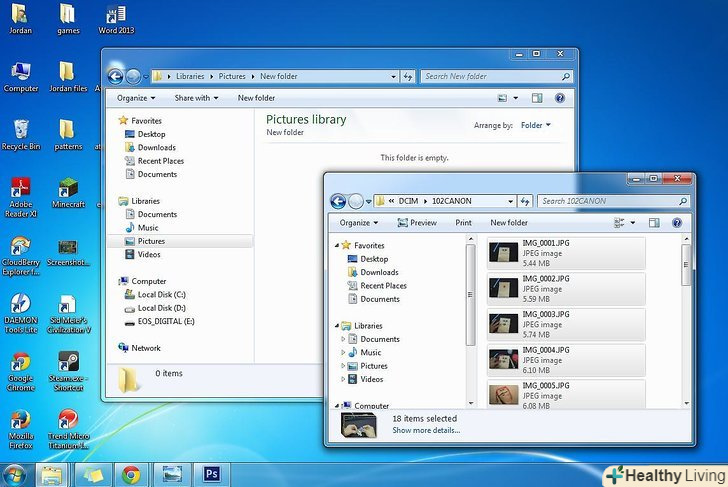Toggle preview pane in New folder window
Viewport: 728px width, 487px height.
(537, 98)
